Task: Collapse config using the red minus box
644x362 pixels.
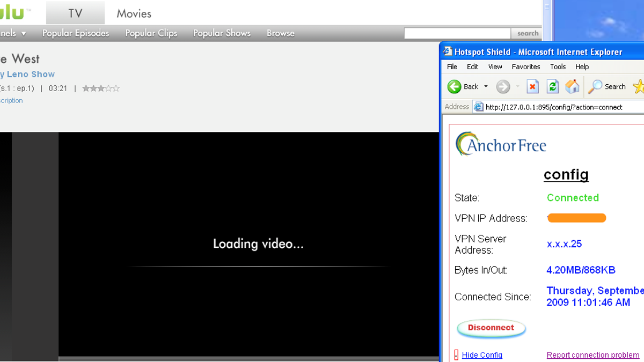Action: 456,355
